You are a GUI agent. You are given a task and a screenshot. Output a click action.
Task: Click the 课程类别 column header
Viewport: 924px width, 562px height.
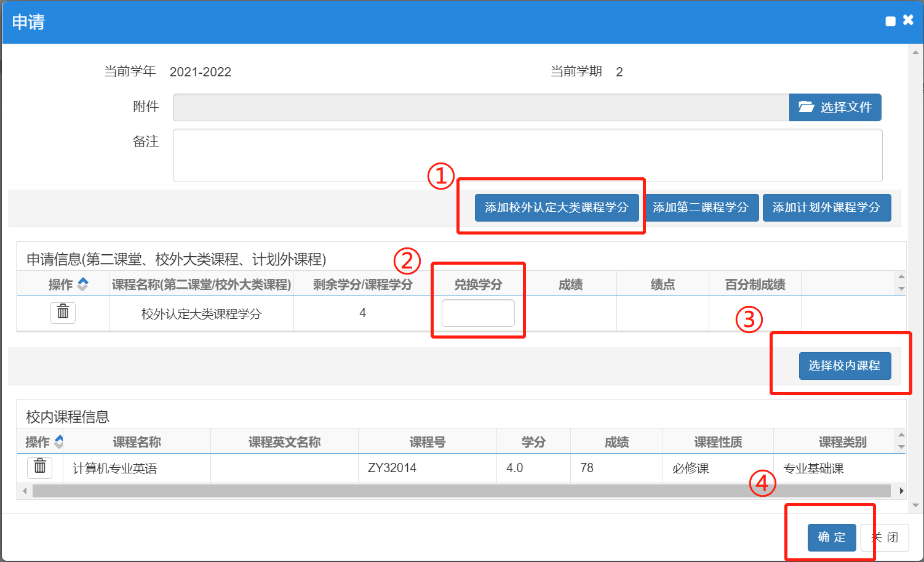point(842,442)
